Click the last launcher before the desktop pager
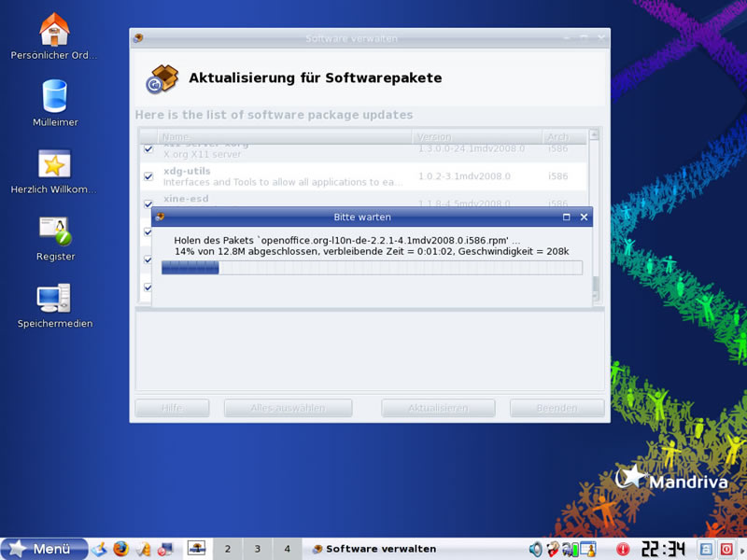 165,549
